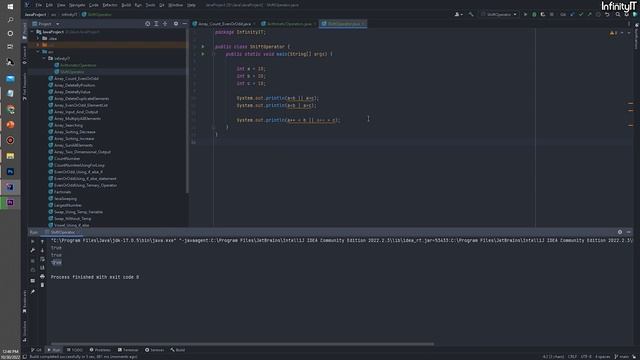The height and width of the screenshot is (360, 640).
Task: Toggle the Structure stripe button
Action: point(24,331)
